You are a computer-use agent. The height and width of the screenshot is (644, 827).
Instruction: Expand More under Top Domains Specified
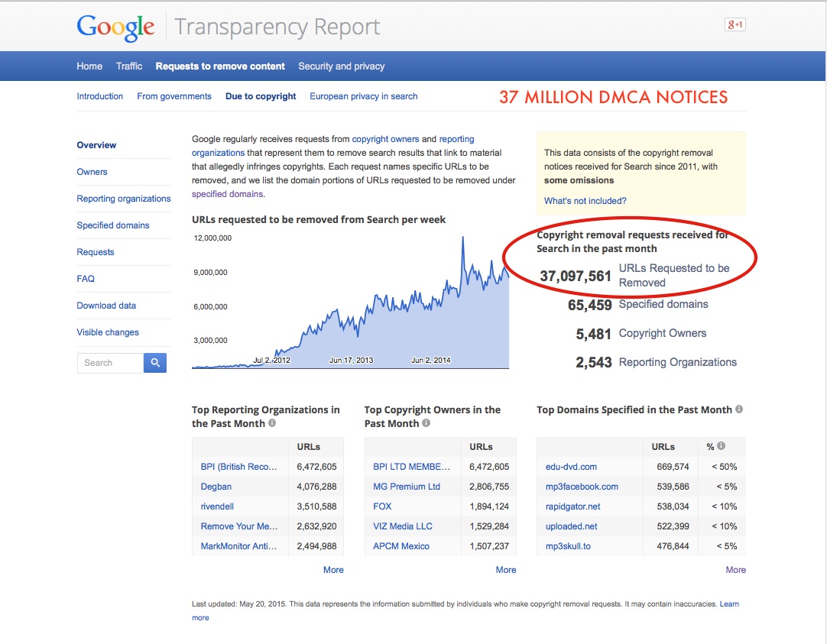tap(735, 570)
